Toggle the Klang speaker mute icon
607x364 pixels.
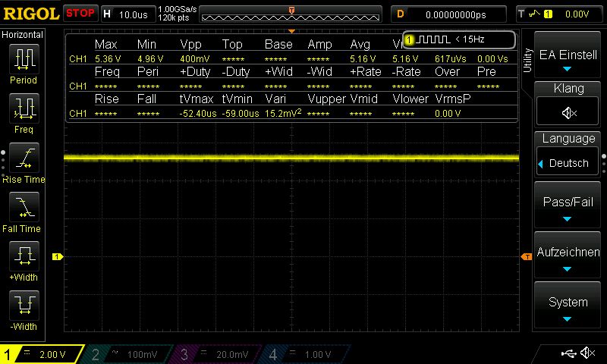tap(568, 112)
